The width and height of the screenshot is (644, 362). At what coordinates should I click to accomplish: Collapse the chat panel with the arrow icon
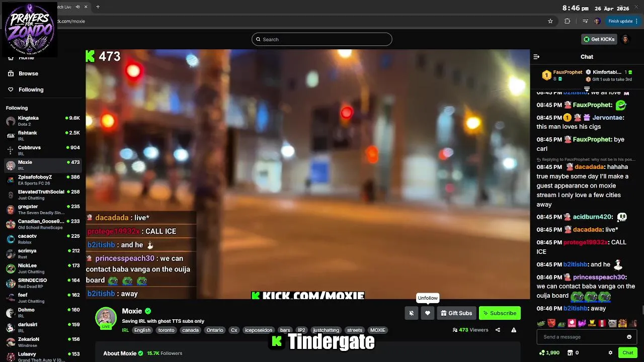(x=536, y=57)
